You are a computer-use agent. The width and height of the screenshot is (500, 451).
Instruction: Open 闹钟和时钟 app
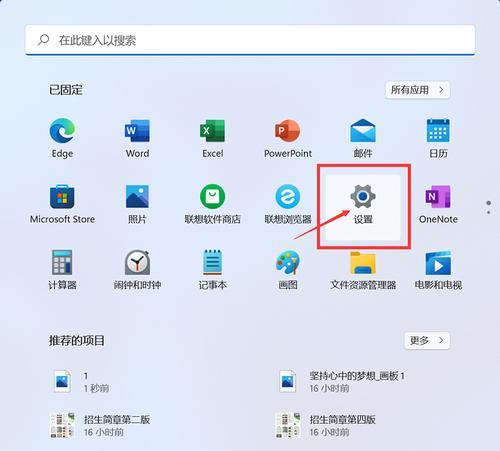point(137,269)
